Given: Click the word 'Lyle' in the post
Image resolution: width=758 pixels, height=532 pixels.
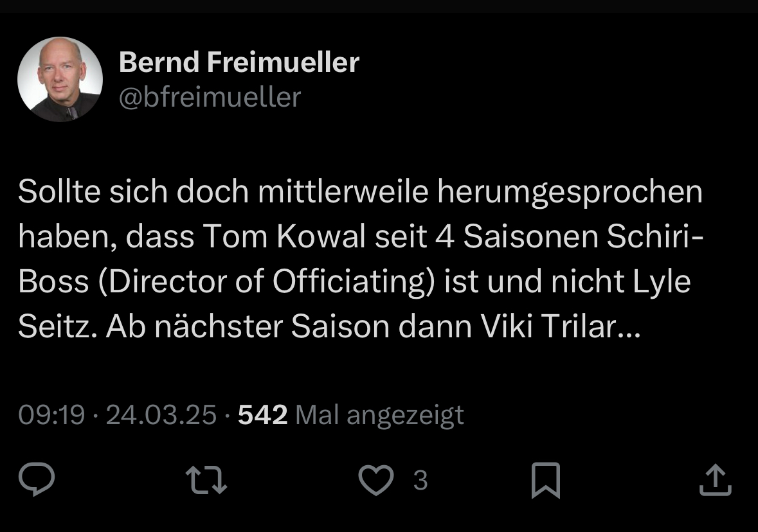Looking at the screenshot, I should [660, 283].
